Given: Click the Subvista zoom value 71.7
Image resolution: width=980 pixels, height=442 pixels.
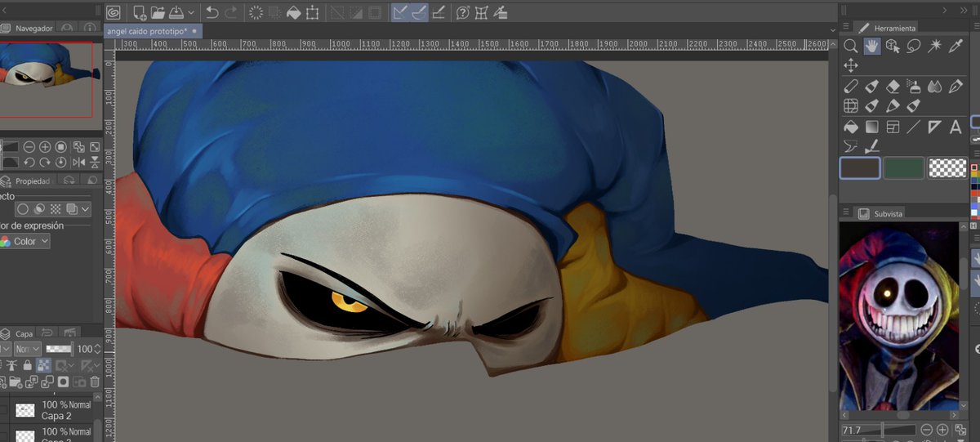Looking at the screenshot, I should [x=853, y=430].
